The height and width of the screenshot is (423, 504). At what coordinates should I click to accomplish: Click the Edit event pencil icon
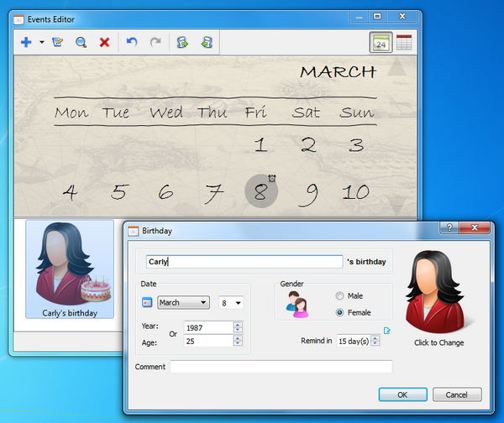click(58, 42)
